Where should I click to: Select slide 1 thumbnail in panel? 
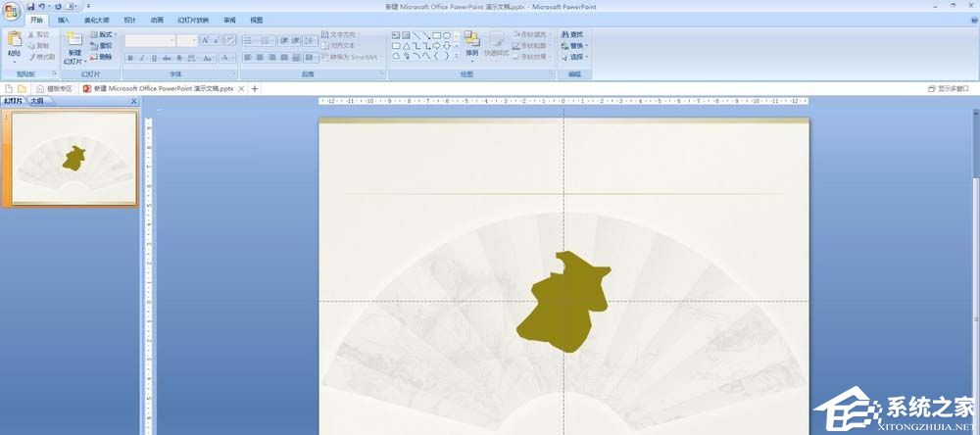pos(73,157)
